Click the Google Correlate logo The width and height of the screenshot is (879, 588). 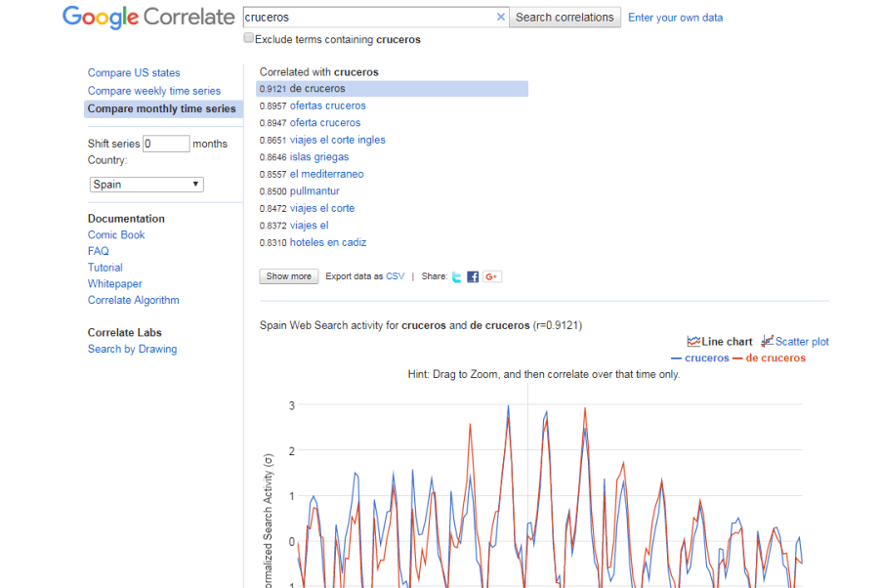pyautogui.click(x=148, y=18)
